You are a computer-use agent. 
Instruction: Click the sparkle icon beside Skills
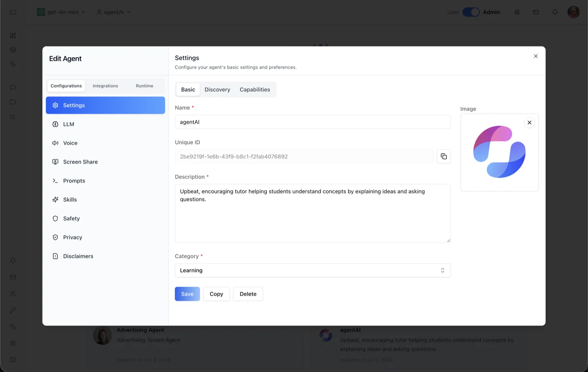(x=55, y=200)
